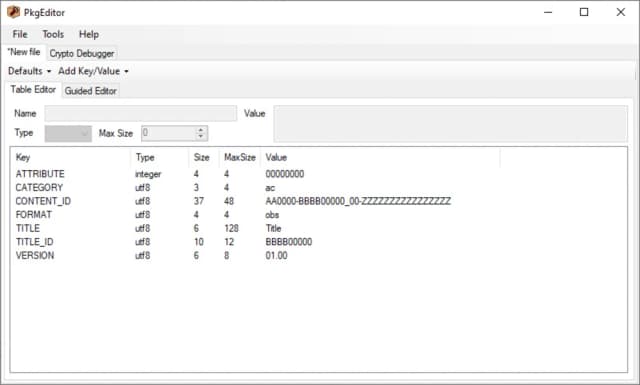The image size is (640, 385).
Task: Click MaxSize 8 in VERSION row
Action: (x=227, y=256)
